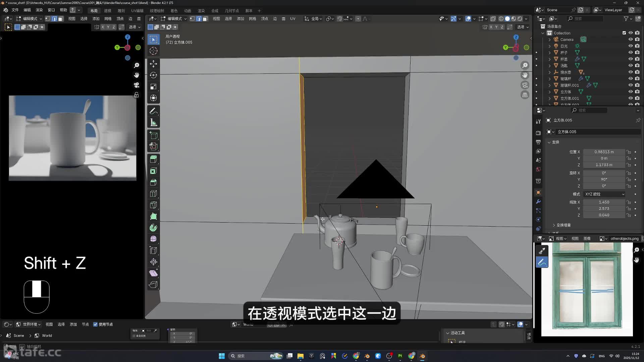Select the Measure tool icon

point(153,123)
